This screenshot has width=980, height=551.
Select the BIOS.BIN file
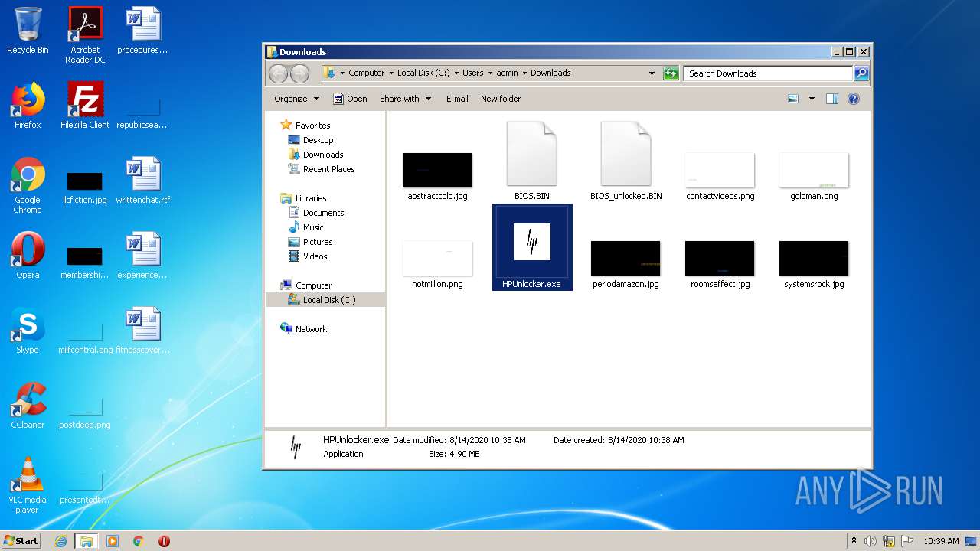coord(532,161)
